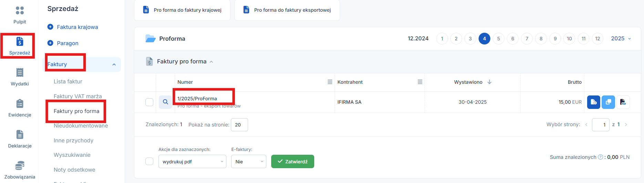The width and height of the screenshot is (644, 183).
Task: Select month 5 in the month picker
Action: click(x=498, y=39)
